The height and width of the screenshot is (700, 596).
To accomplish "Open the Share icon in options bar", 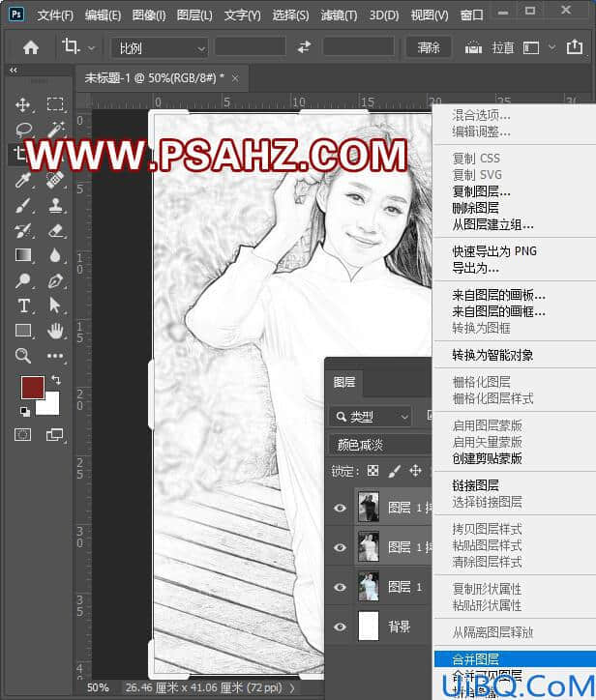I will pyautogui.click(x=575, y=46).
